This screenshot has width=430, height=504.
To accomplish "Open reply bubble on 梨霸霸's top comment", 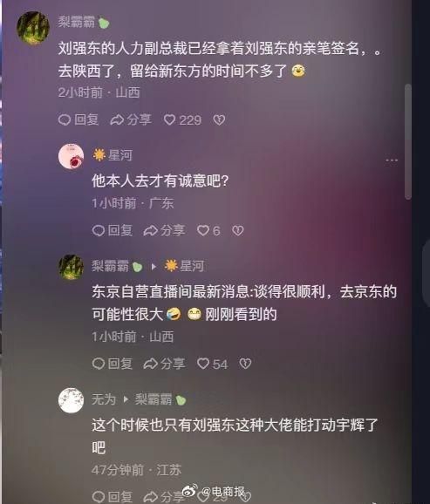I will coord(78,119).
